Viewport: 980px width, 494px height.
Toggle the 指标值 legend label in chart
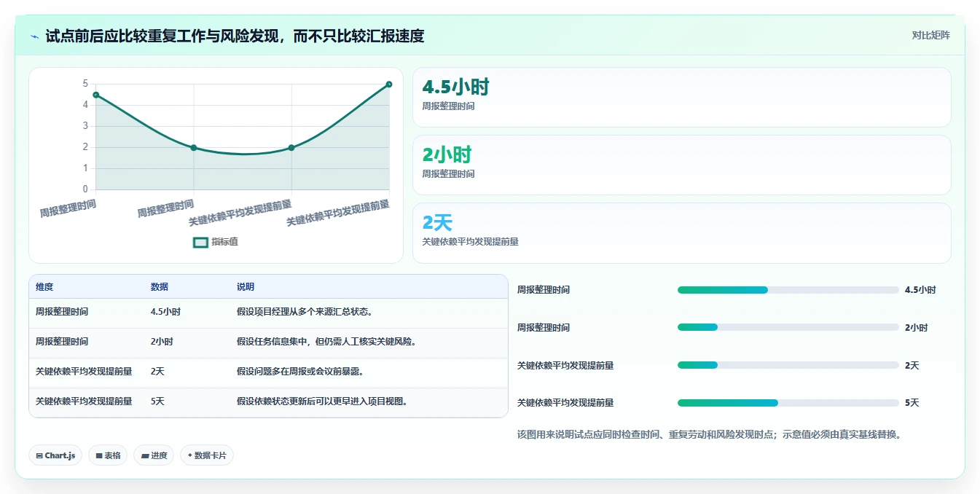[x=224, y=242]
